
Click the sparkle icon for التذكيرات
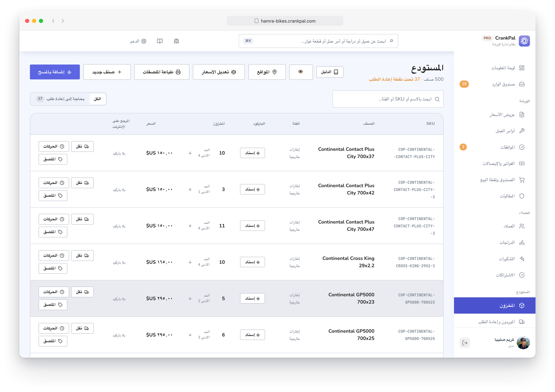point(522,259)
